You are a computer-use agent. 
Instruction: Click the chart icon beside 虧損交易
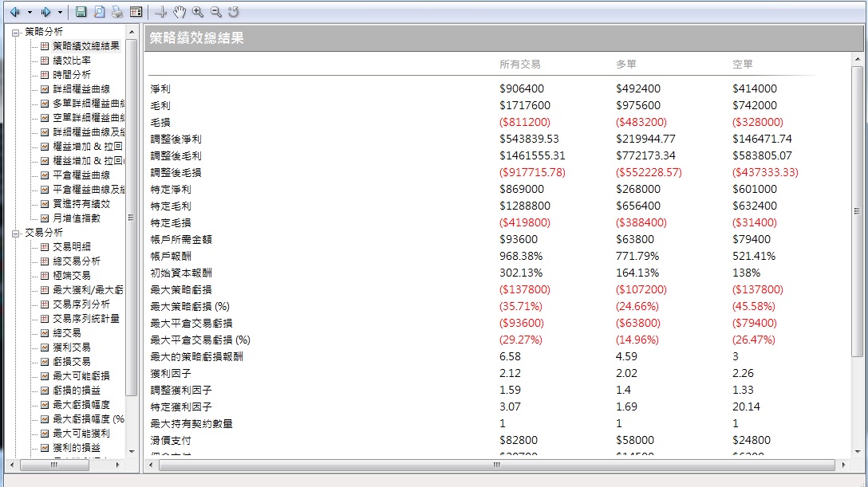tap(45, 362)
